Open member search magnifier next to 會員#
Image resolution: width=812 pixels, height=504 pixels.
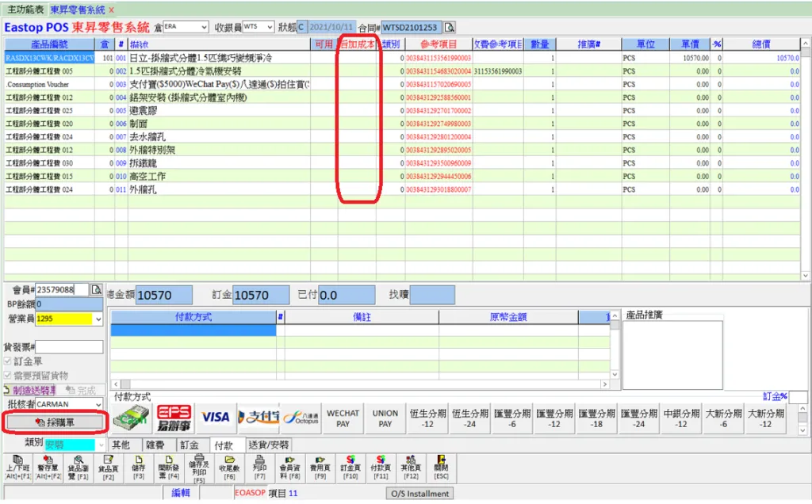click(x=97, y=290)
